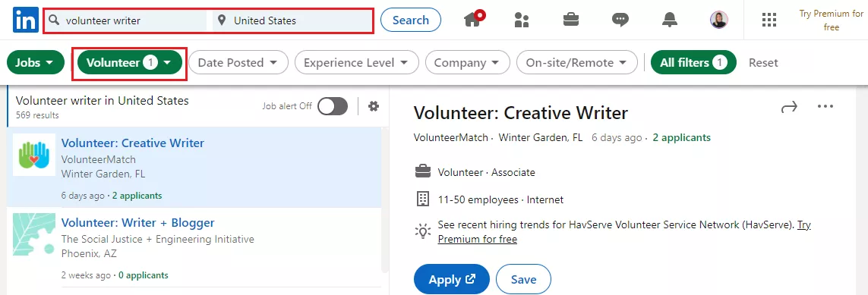The width and height of the screenshot is (868, 295).
Task: Click the location pin icon
Action: pos(222,20)
